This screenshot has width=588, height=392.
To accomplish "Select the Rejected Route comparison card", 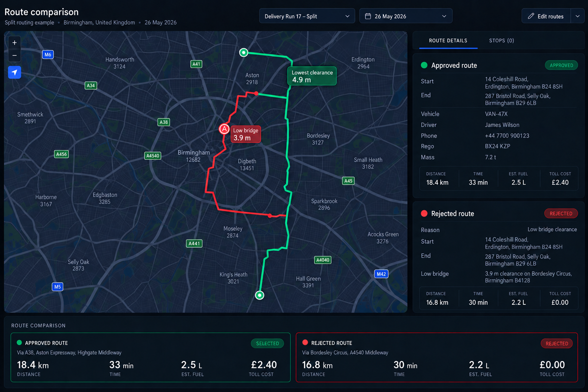I will coord(437,357).
